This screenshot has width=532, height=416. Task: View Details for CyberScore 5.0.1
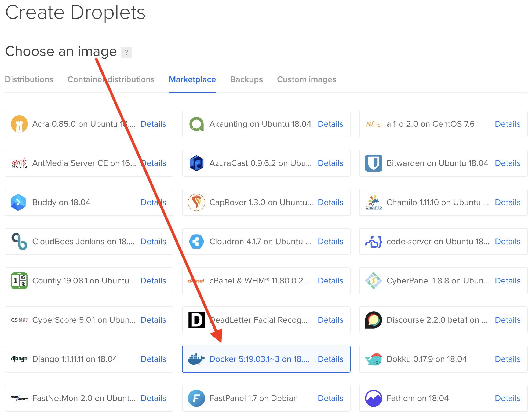click(153, 320)
